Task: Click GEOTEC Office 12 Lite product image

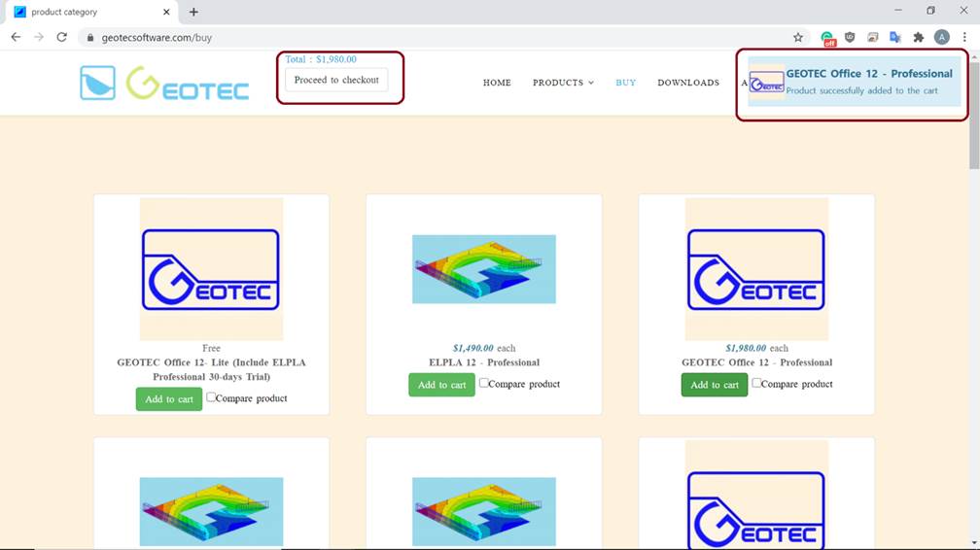Action: 211,269
